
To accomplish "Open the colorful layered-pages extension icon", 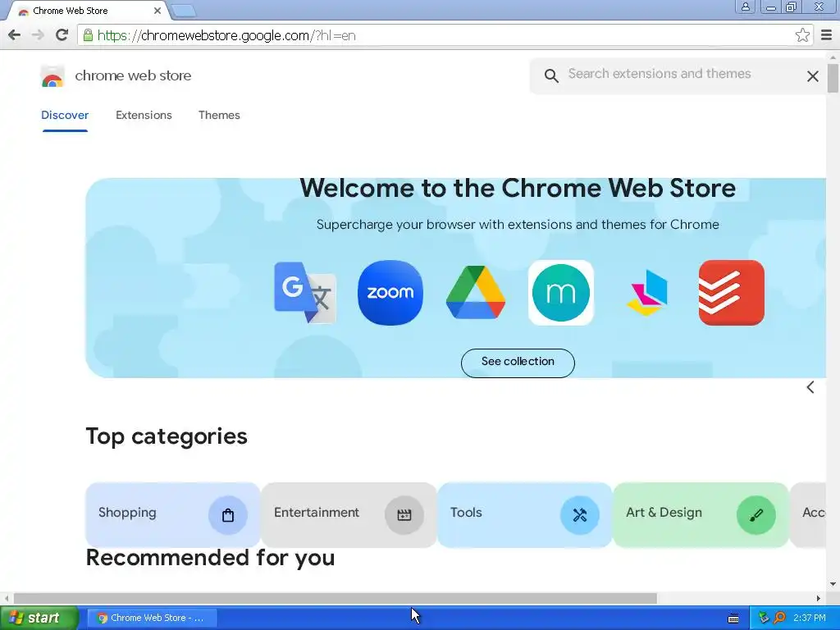I will [x=646, y=293].
